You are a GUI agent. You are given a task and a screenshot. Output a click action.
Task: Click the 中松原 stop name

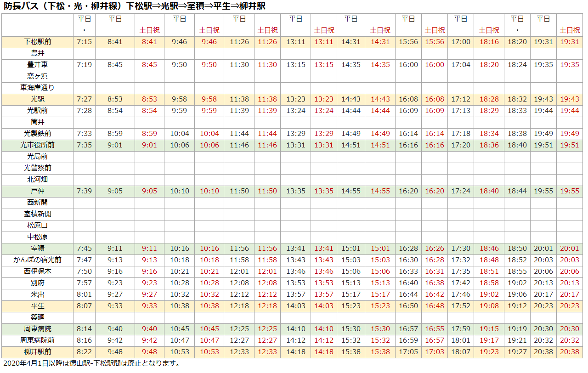[x=37, y=237]
